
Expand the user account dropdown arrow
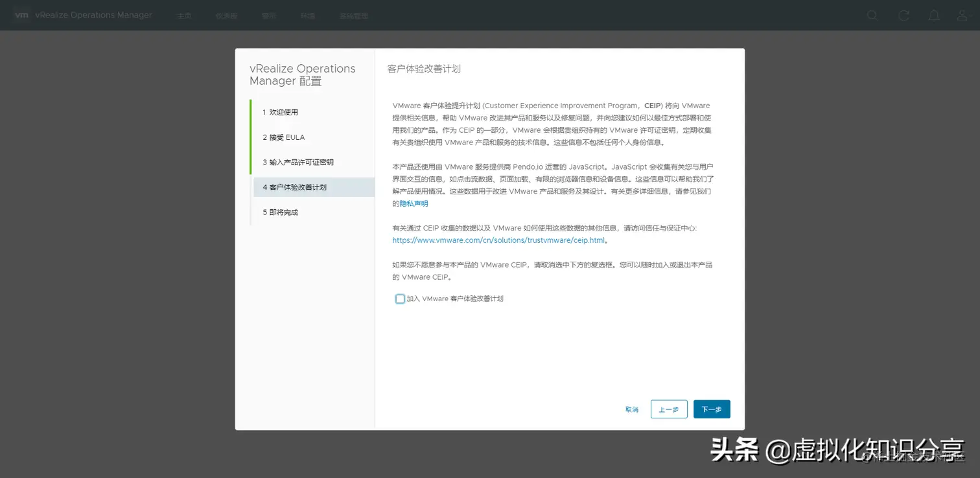[971, 15]
